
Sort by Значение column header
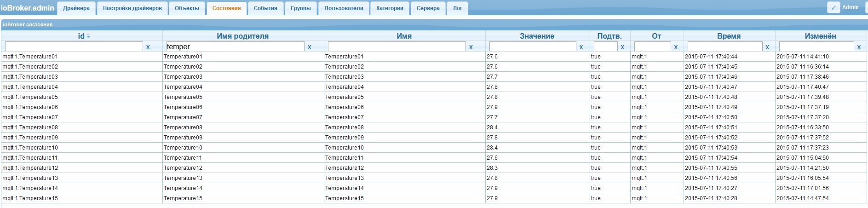click(x=537, y=36)
